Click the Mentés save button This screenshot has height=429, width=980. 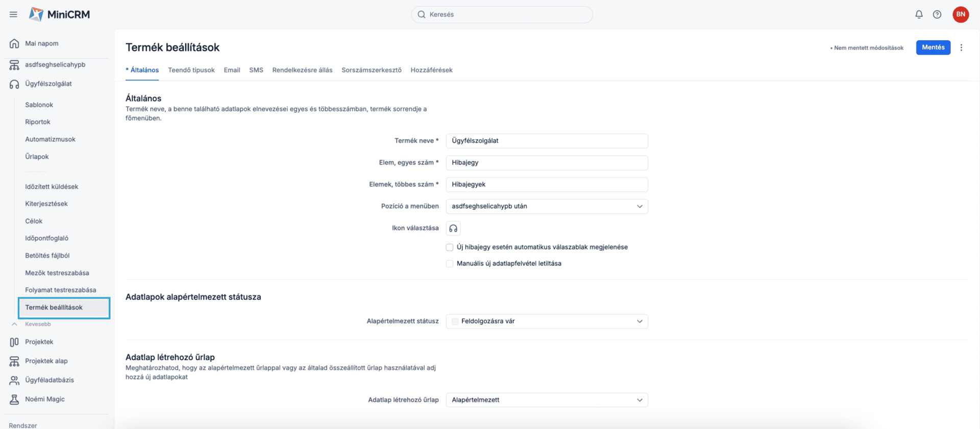(x=933, y=47)
